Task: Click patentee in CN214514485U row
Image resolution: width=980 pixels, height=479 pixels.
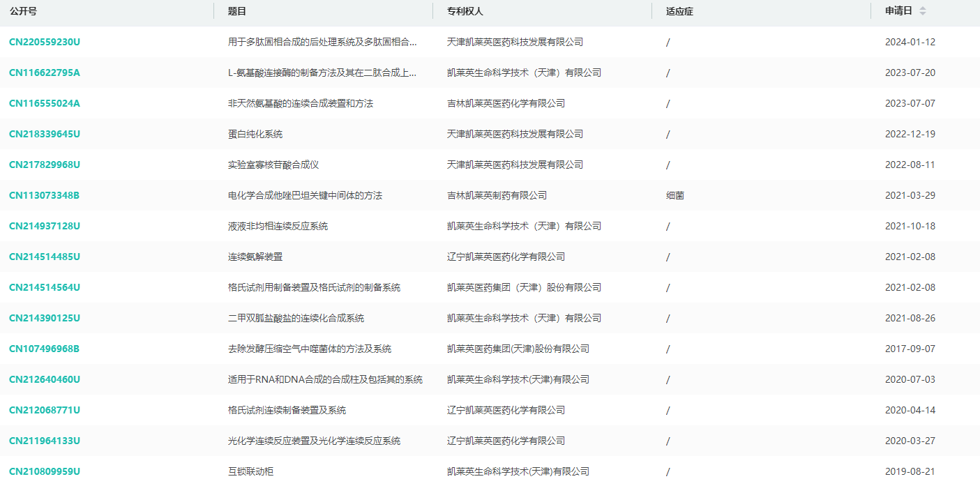Action: click(x=506, y=257)
